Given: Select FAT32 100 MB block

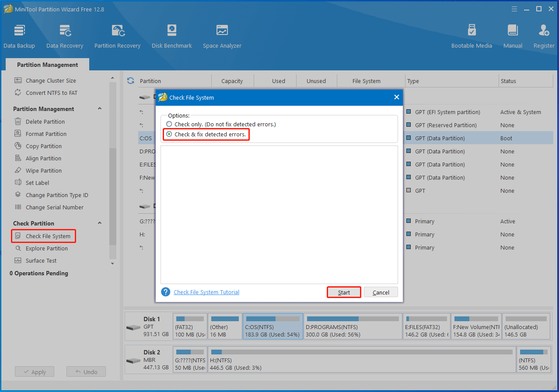Looking at the screenshot, I should (190, 326).
